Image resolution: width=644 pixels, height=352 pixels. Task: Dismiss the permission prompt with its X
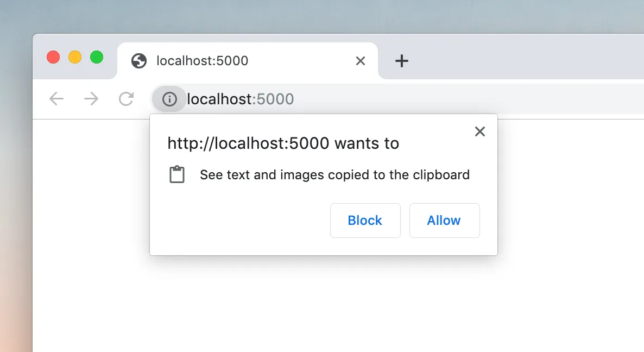click(x=479, y=131)
